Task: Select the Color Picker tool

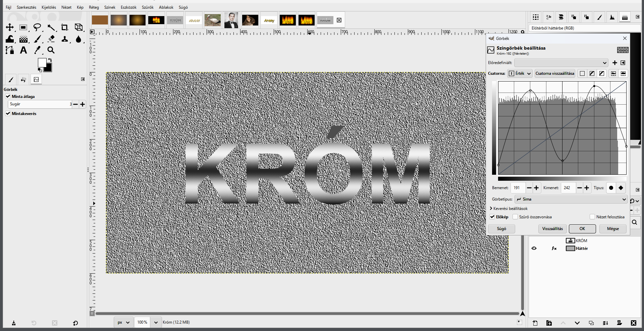Action: pyautogui.click(x=37, y=50)
